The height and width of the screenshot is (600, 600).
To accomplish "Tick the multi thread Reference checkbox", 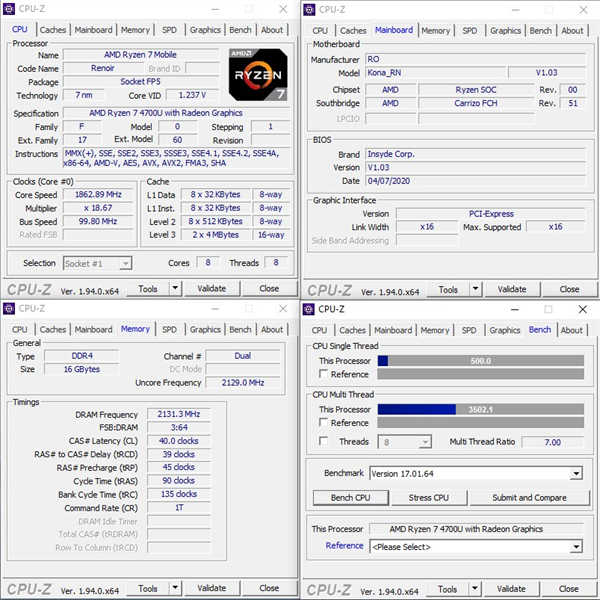I will pyautogui.click(x=324, y=422).
